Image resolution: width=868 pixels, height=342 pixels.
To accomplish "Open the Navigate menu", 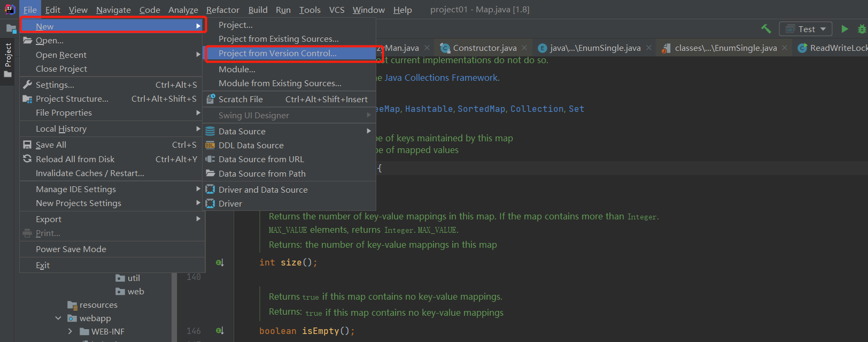I will click(113, 10).
